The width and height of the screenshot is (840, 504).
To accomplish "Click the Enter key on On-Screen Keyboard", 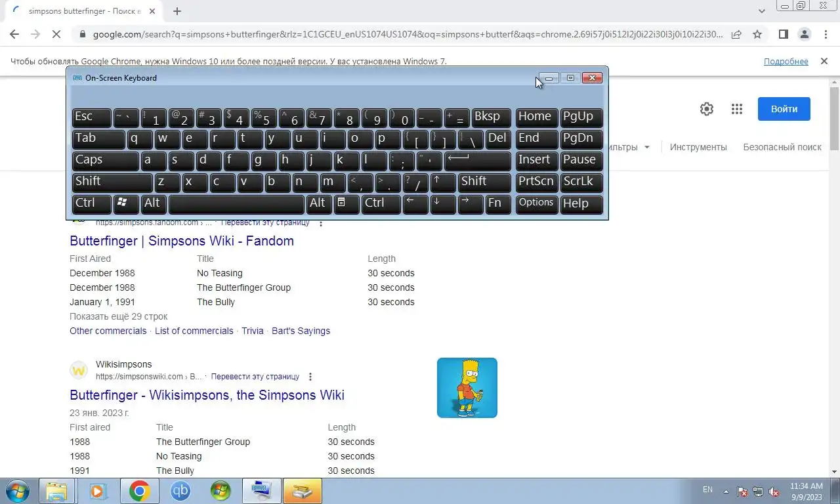I will [478, 160].
